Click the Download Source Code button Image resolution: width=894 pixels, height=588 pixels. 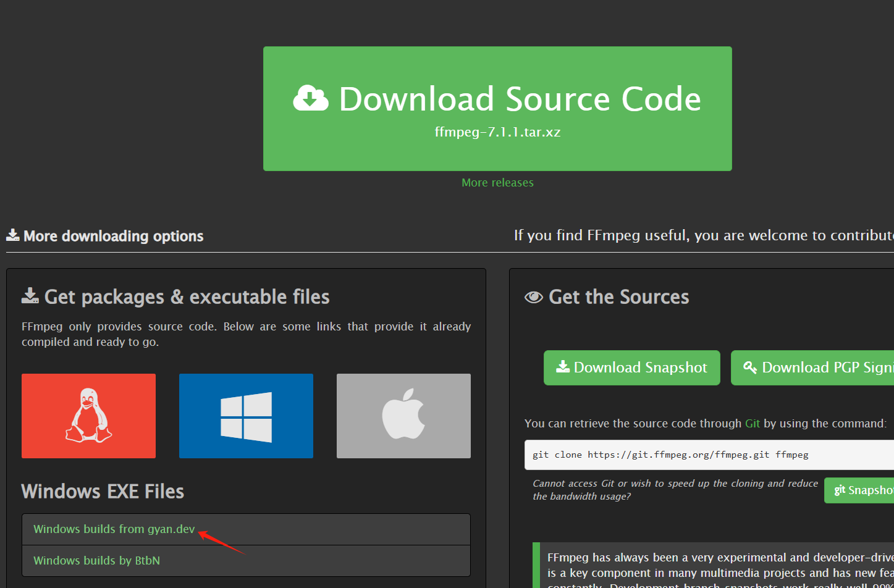(x=497, y=109)
